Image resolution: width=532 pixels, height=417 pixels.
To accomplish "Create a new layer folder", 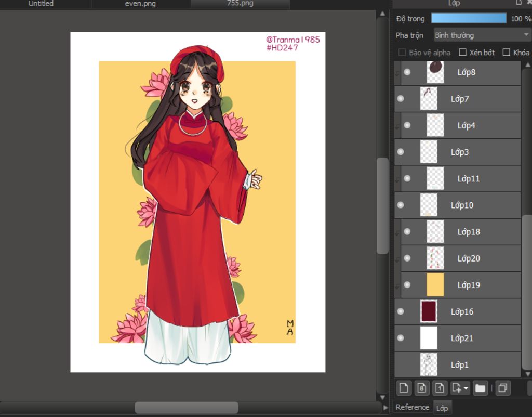I will 480,388.
